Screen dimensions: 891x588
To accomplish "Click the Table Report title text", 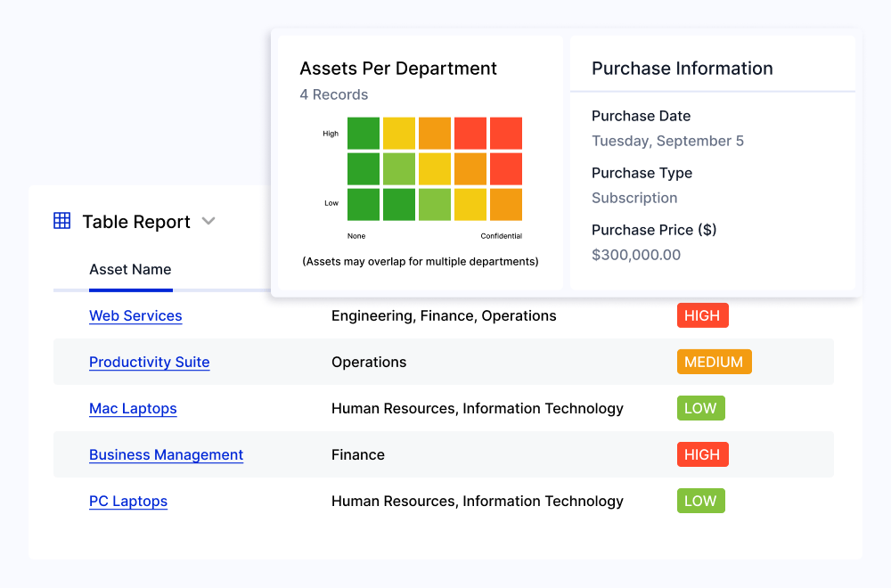I will point(136,222).
